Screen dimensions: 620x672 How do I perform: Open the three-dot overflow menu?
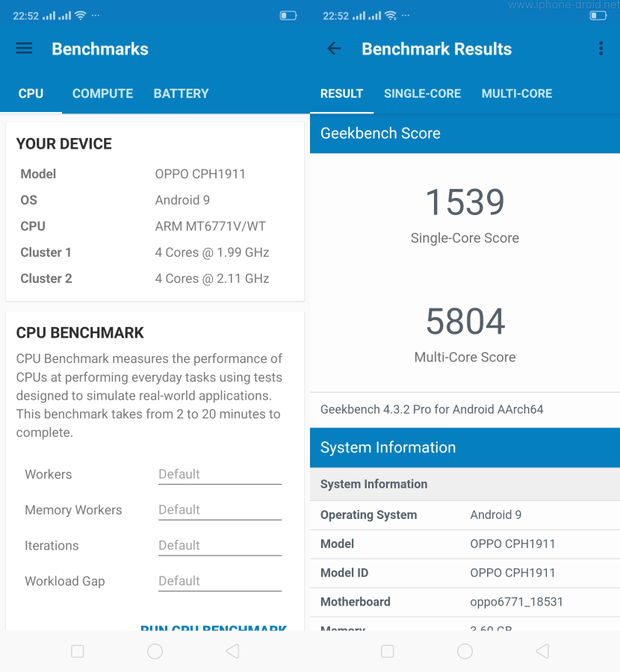(x=601, y=49)
